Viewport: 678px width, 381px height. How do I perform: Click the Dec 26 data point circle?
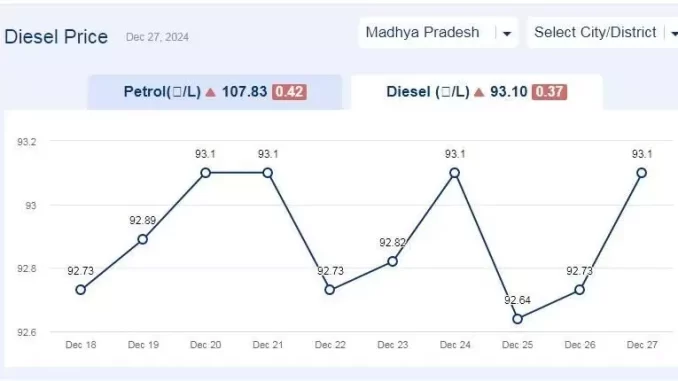pos(579,290)
